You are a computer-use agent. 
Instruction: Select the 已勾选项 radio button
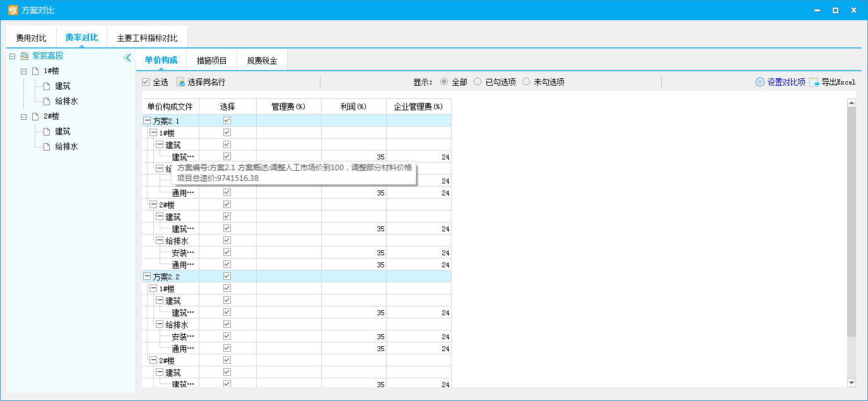point(478,82)
